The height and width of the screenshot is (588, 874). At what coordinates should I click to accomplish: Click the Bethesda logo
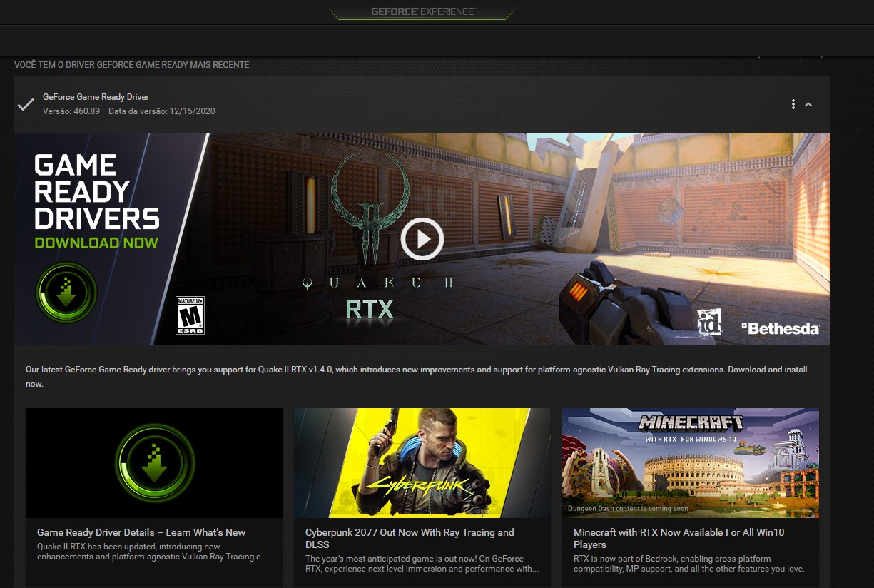[x=780, y=328]
